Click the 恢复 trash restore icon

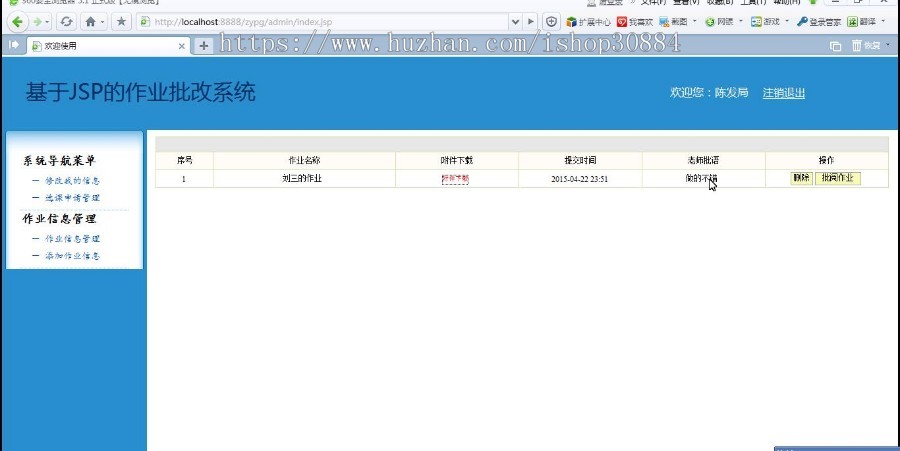tap(866, 45)
